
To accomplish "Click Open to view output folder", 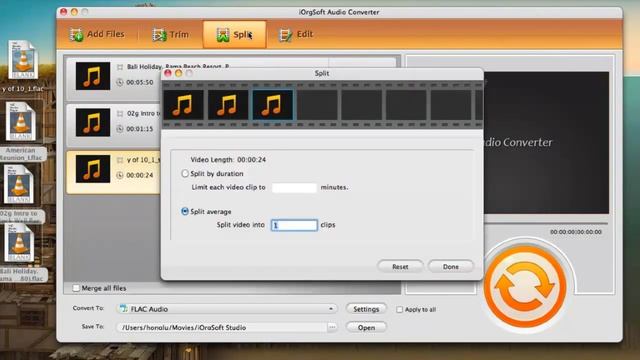I will coord(366,327).
